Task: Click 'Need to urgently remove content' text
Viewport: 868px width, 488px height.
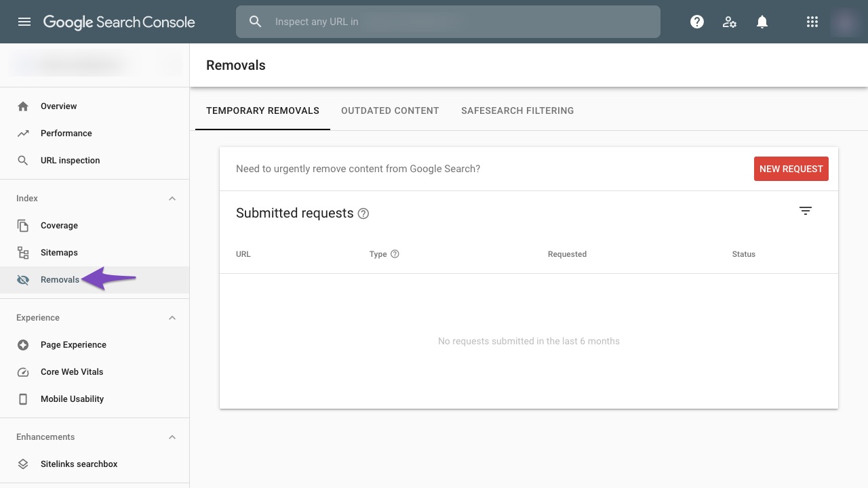Action: 358,169
